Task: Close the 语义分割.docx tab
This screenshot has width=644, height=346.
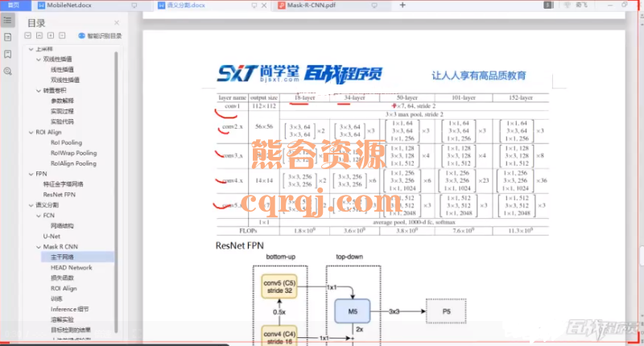Action: [x=264, y=6]
